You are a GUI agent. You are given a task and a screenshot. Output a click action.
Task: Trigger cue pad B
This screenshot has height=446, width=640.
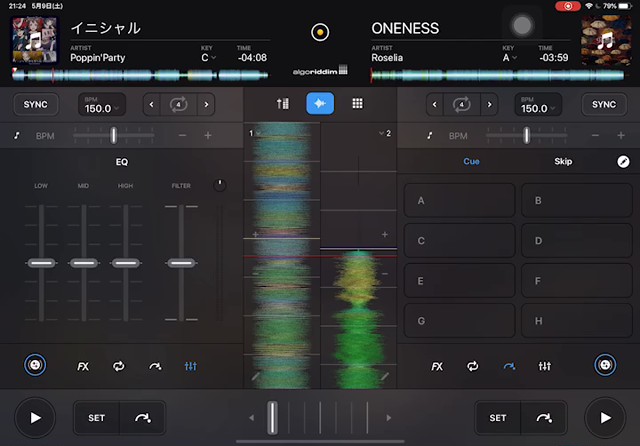point(577,200)
